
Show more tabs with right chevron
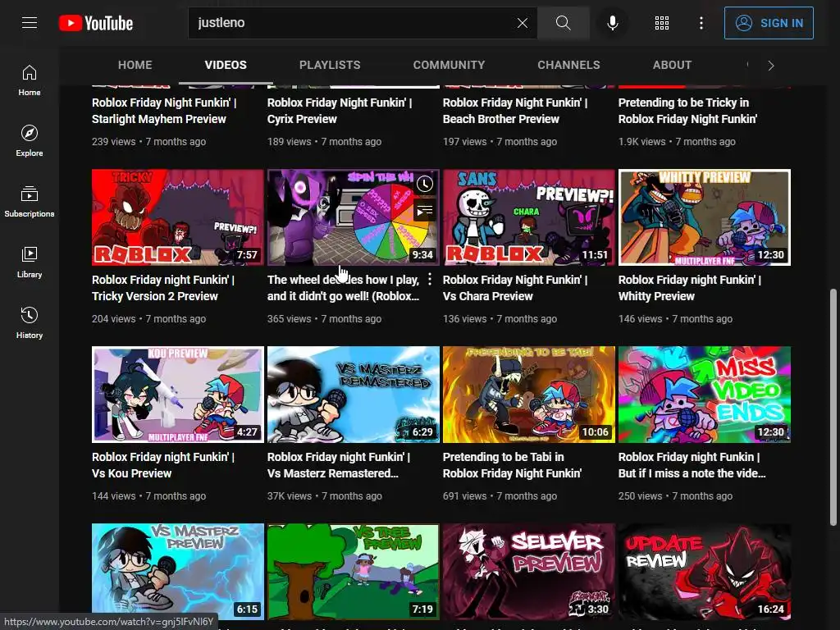771,66
